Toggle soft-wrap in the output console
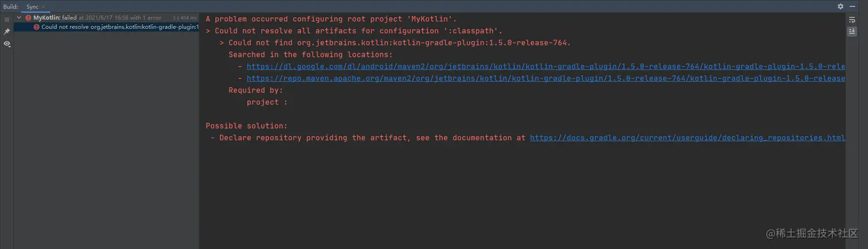Viewport: 868px width, 249px height. click(852, 20)
